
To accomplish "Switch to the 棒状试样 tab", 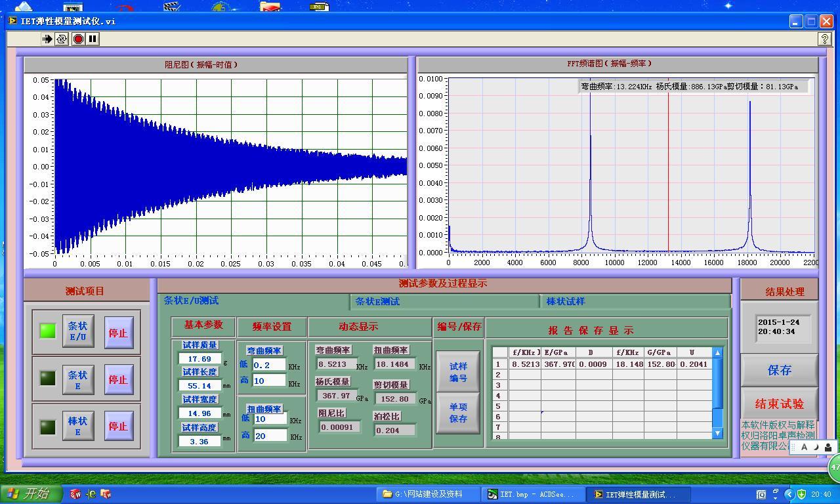I will point(565,302).
